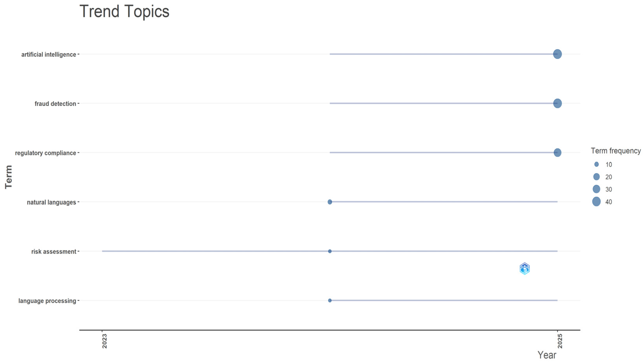The width and height of the screenshot is (644, 364).
Task: Click the artificial intelligence bubble at 2025
Action: 557,54
